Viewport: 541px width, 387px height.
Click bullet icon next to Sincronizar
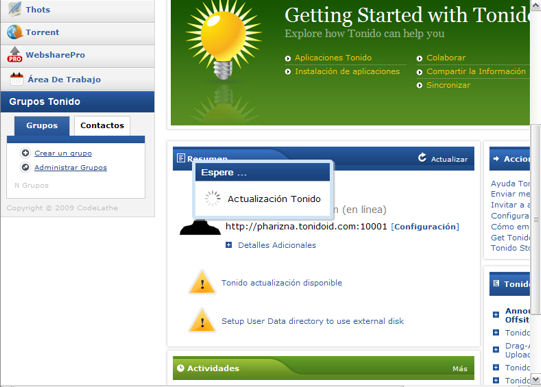coord(419,85)
